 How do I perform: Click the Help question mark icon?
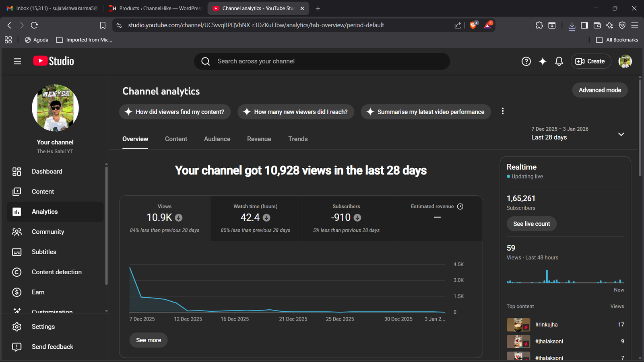(526, 61)
